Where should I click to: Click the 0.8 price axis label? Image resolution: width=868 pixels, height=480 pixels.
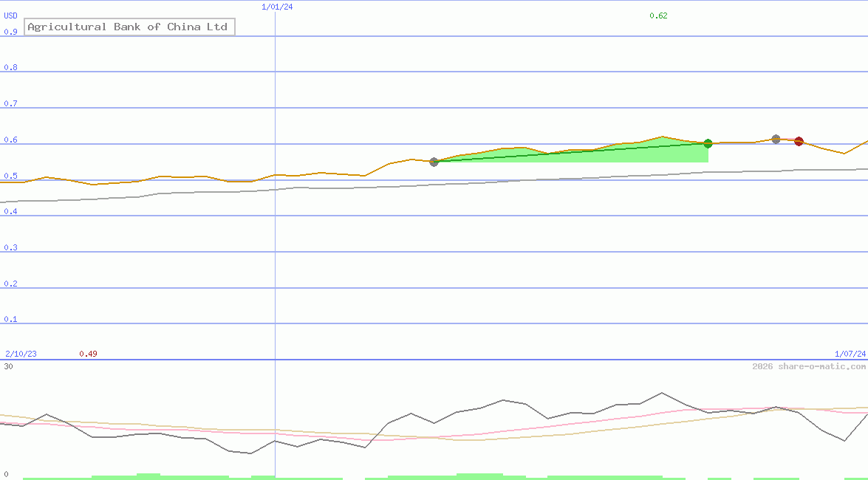coord(10,67)
